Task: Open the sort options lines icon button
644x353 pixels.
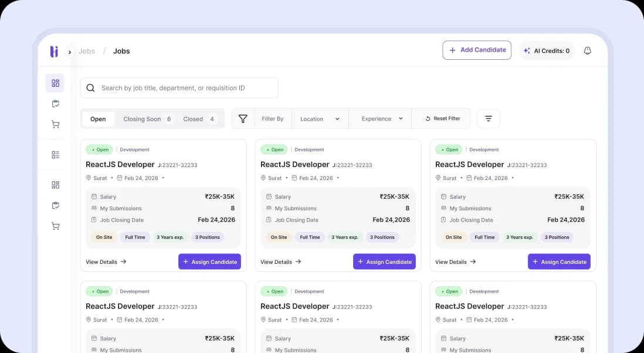Action: (488, 118)
